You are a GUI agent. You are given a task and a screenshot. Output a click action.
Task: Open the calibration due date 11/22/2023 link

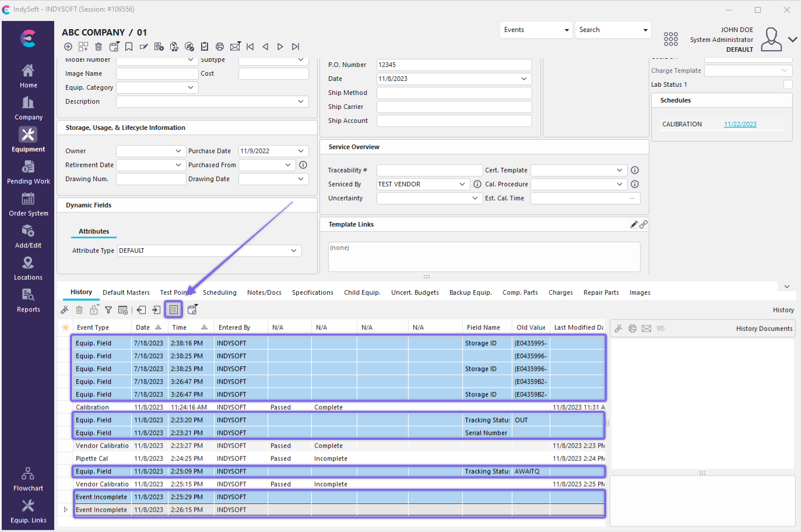740,124
